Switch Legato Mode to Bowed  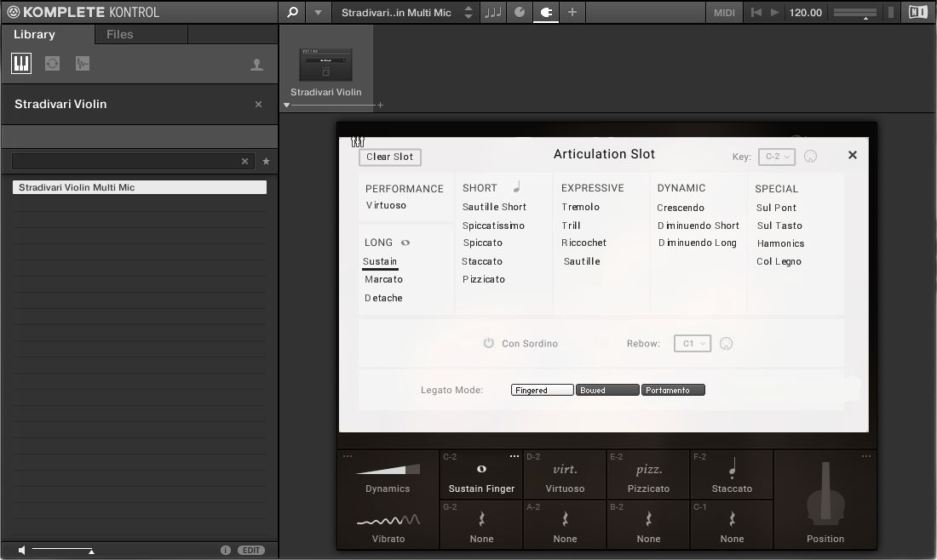(x=606, y=389)
